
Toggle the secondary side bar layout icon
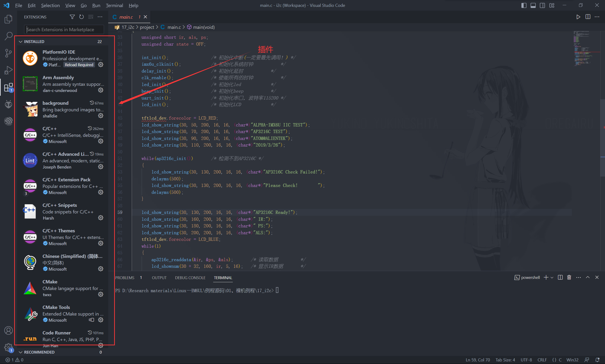[x=542, y=5]
